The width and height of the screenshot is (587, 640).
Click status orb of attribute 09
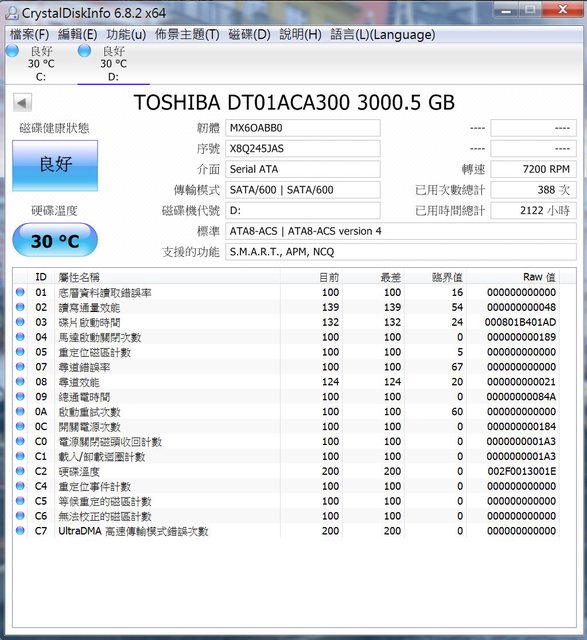pyautogui.click(x=20, y=396)
